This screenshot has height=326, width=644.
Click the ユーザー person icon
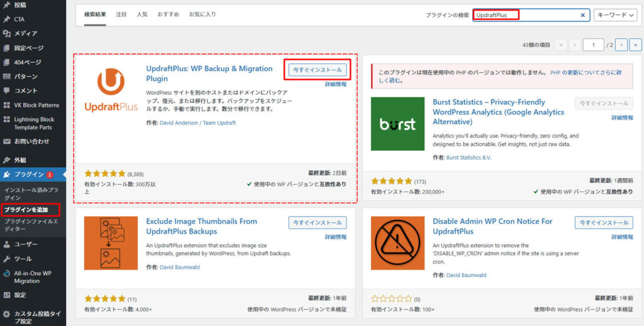(x=6, y=244)
